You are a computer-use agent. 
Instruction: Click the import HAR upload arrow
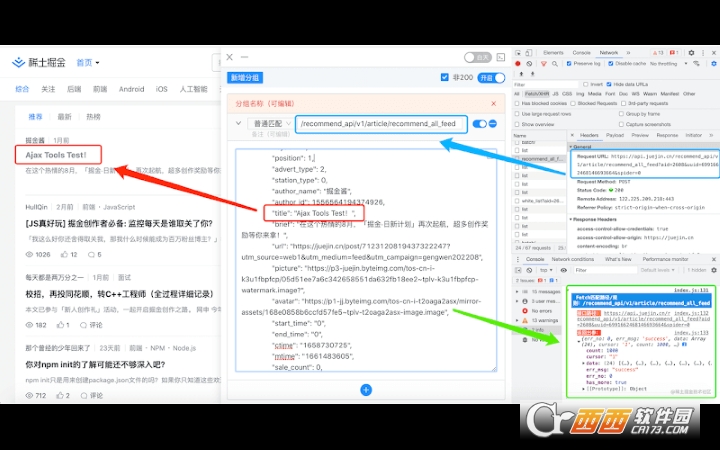point(521,74)
